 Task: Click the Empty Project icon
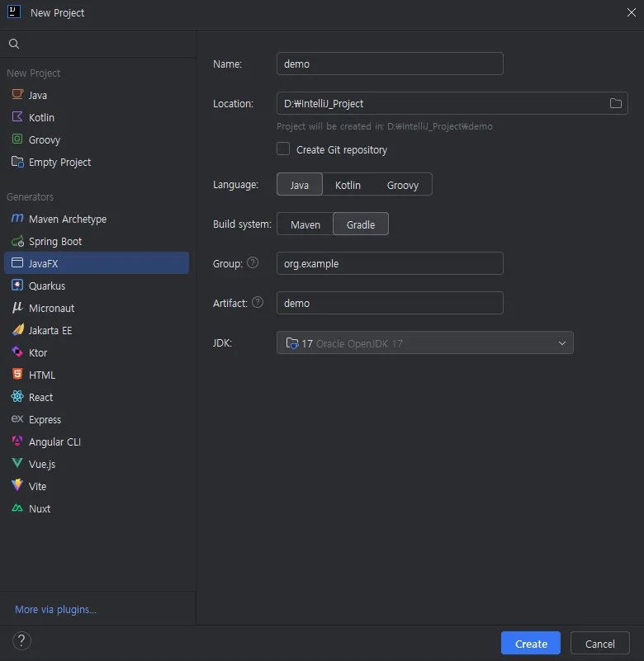coord(17,162)
